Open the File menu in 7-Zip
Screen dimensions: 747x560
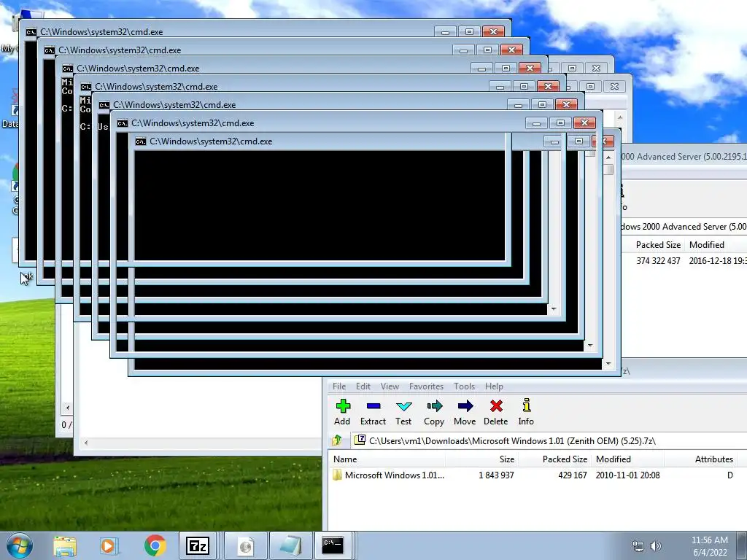coord(339,386)
